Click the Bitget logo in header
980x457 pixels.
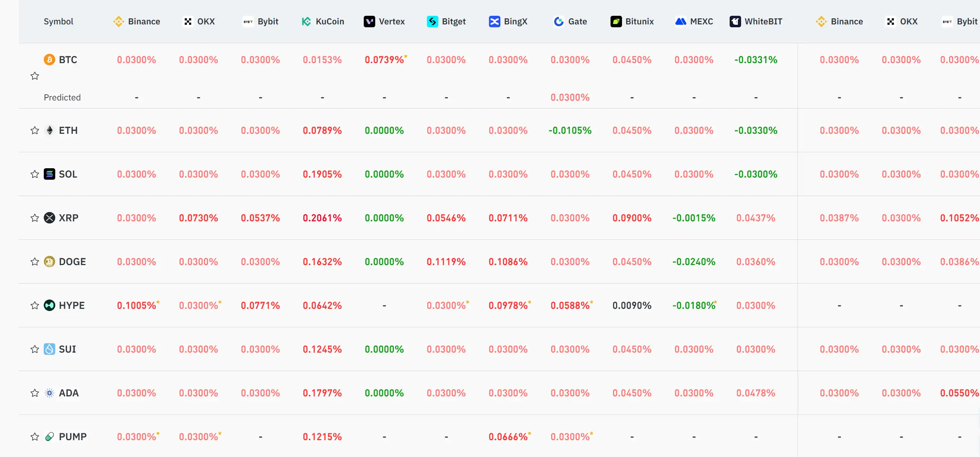point(432,21)
